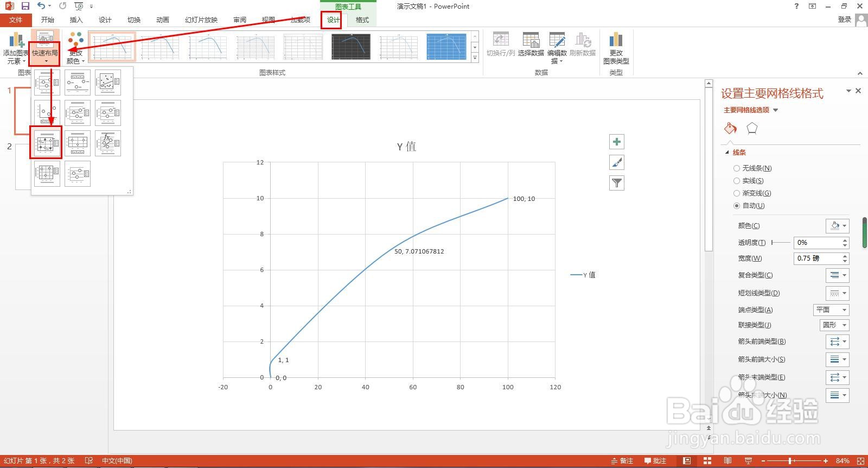Open Chart Filters funnel button
The width and height of the screenshot is (868, 468).
pos(617,183)
